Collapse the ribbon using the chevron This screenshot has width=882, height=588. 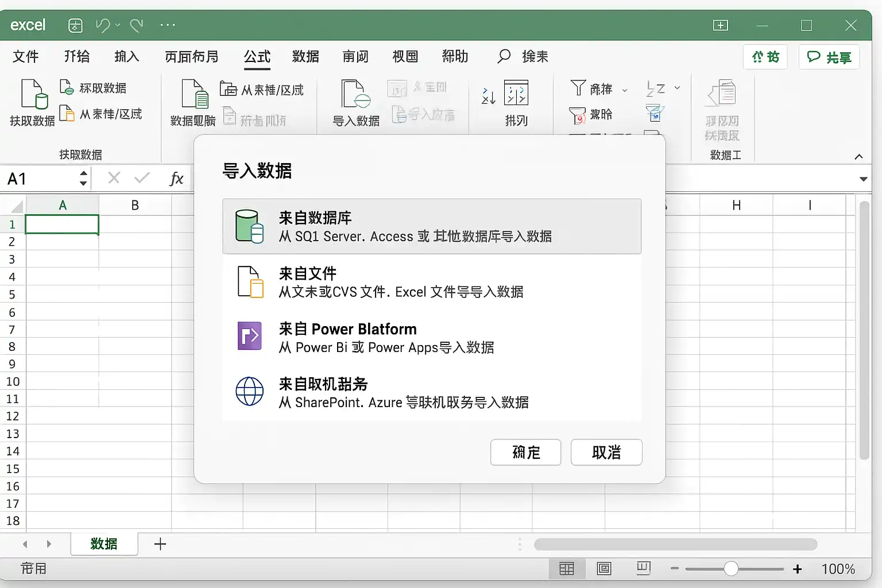point(858,157)
